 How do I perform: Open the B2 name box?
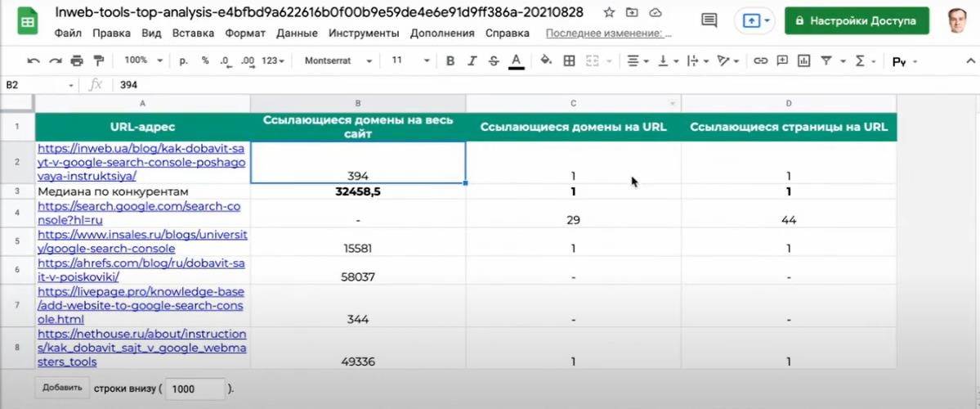tap(38, 85)
